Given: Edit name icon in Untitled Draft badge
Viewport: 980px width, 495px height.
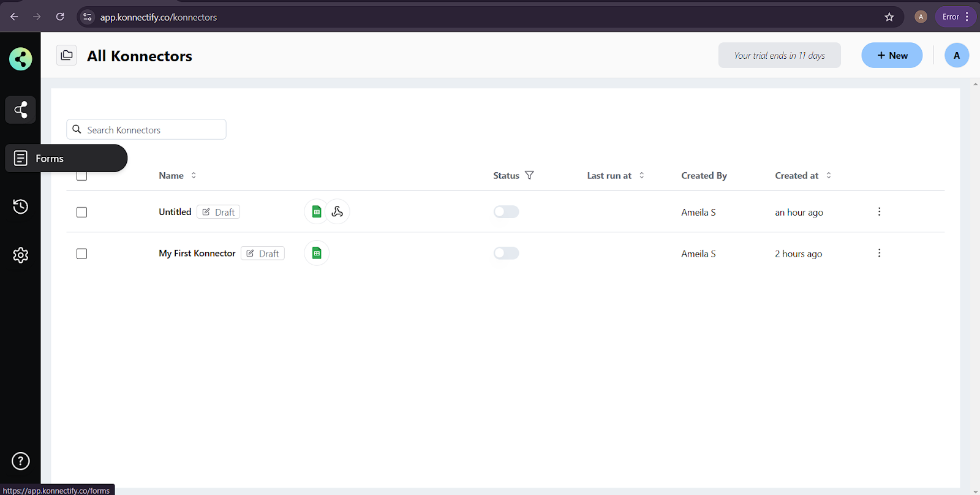Looking at the screenshot, I should click(206, 212).
